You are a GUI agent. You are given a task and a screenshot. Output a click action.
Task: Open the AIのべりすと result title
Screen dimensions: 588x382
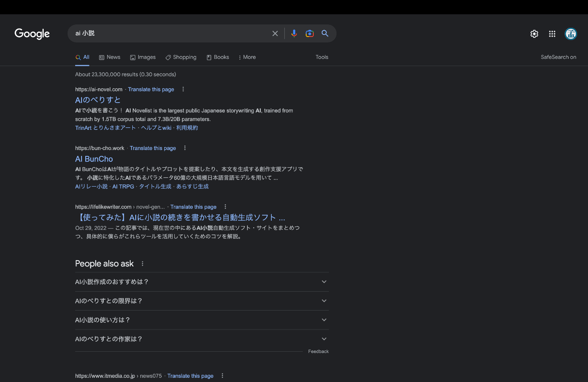[98, 100]
